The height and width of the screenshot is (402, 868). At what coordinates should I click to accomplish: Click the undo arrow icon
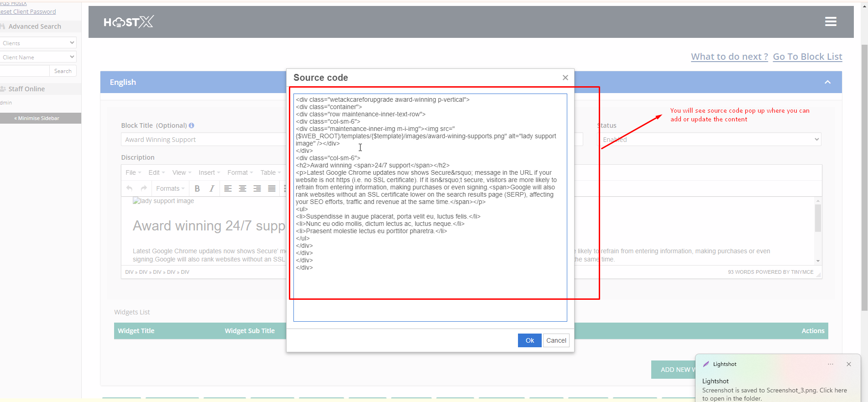[x=130, y=188]
